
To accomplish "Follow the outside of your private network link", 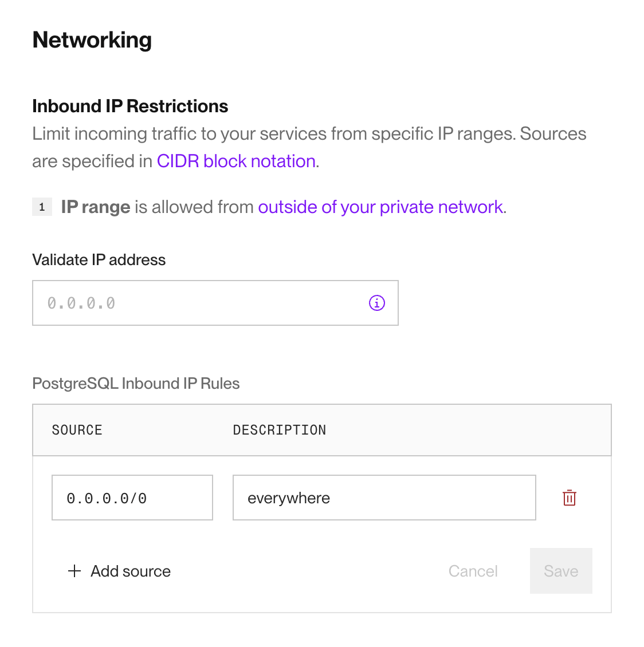I will [380, 207].
